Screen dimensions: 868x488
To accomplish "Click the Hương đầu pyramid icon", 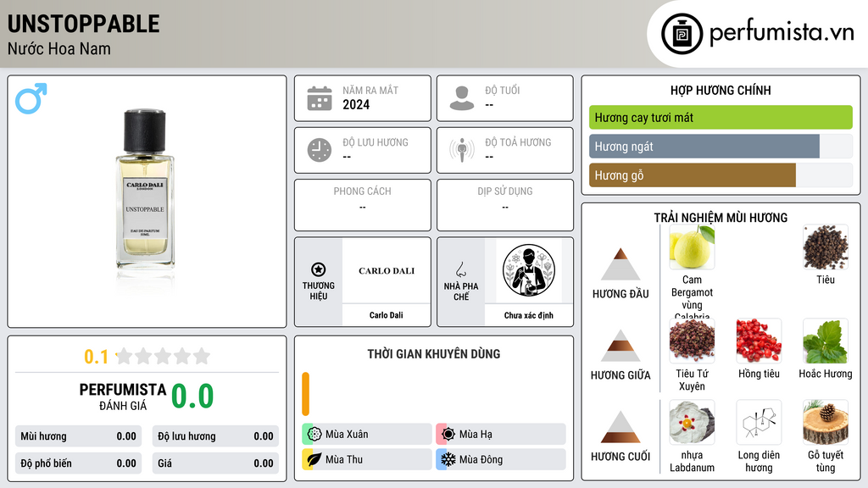I will 620,264.
